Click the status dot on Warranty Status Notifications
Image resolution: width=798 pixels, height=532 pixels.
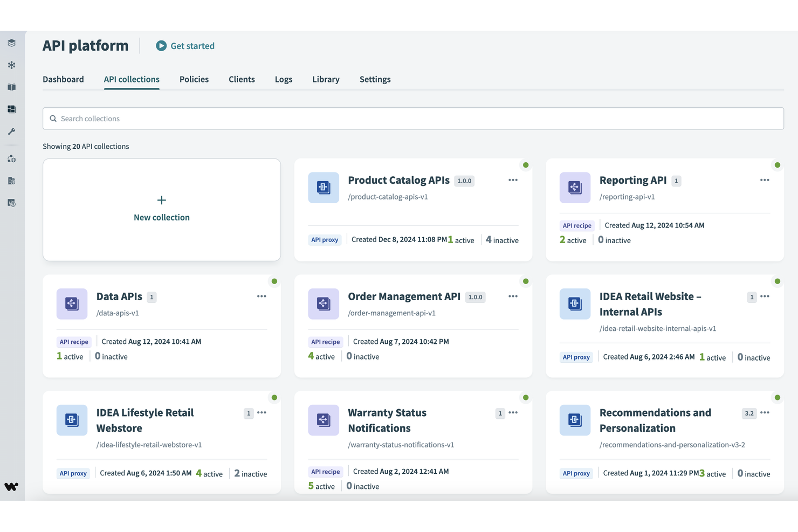pyautogui.click(x=526, y=397)
